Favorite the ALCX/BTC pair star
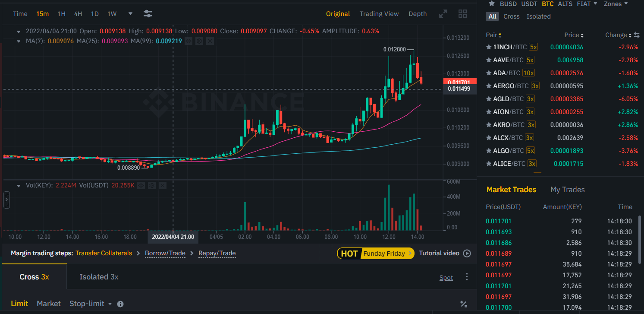This screenshot has width=644, height=314. point(489,138)
